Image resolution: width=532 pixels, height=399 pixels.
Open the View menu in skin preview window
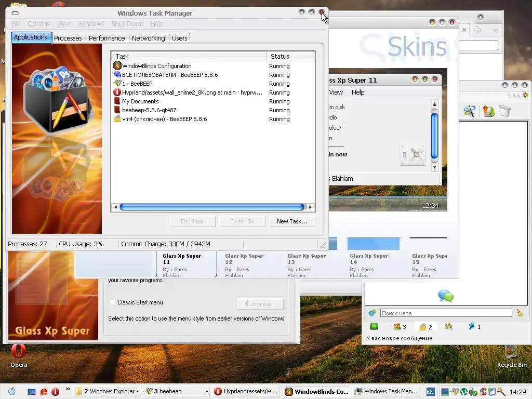tap(336, 92)
